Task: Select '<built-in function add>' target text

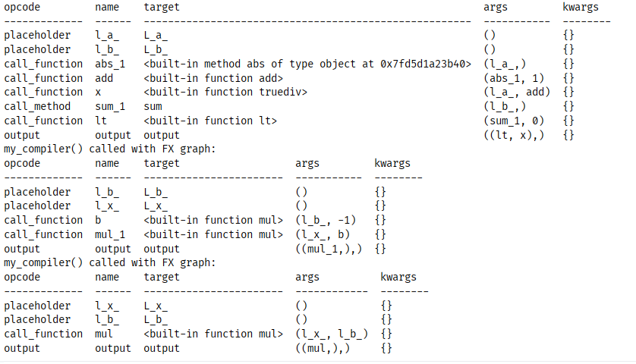Action: tap(213, 78)
